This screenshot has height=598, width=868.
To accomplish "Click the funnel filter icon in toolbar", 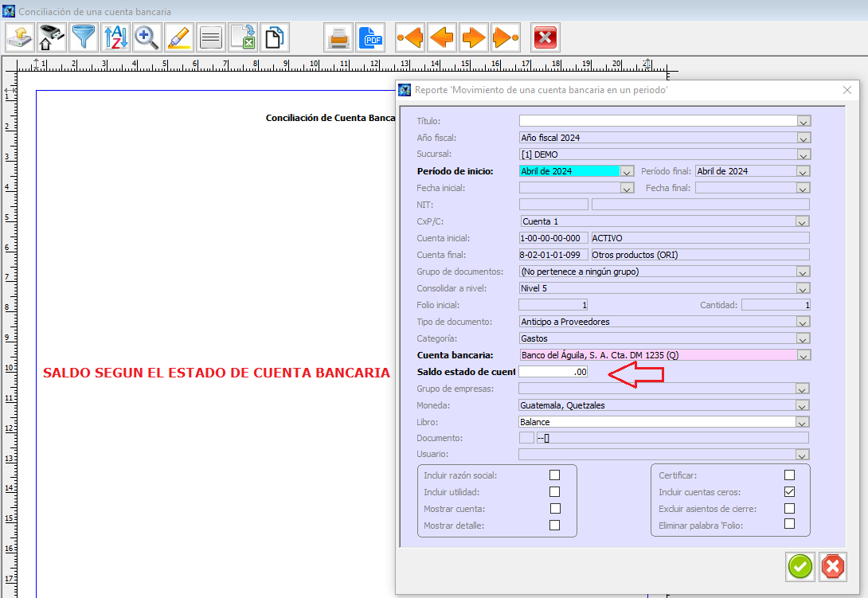I will [x=84, y=37].
